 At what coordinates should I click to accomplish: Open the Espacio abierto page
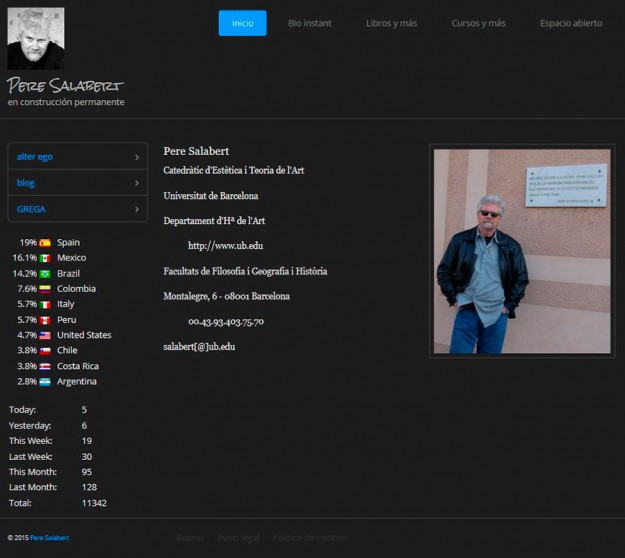[x=571, y=23]
